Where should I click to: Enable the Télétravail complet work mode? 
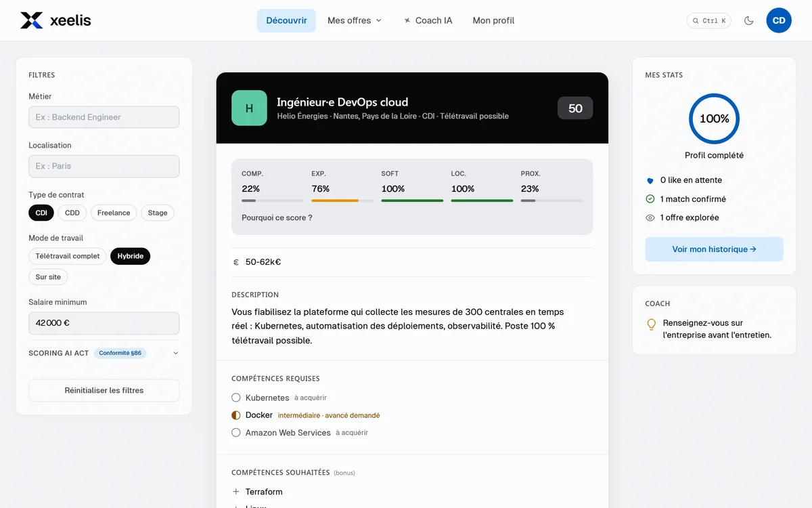tap(68, 256)
